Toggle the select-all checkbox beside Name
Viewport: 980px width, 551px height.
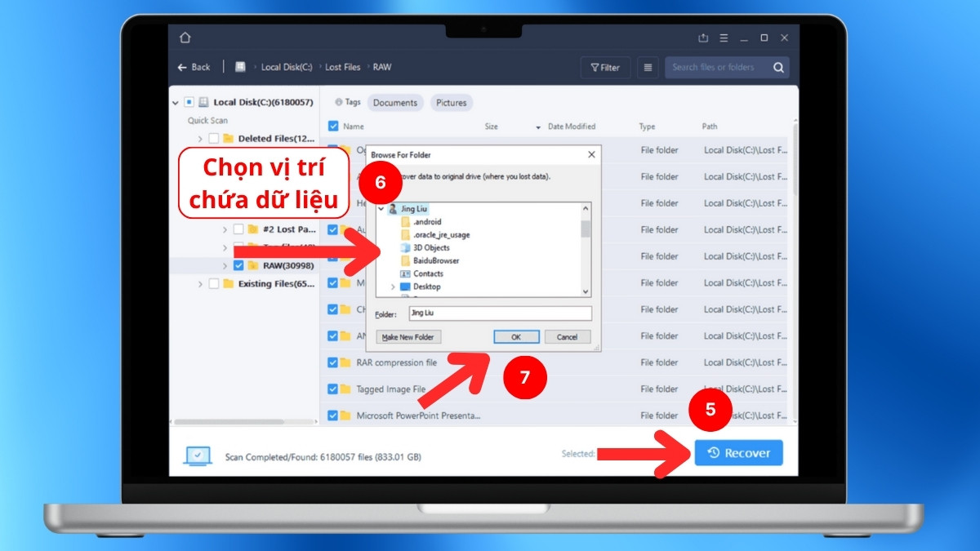tap(333, 127)
